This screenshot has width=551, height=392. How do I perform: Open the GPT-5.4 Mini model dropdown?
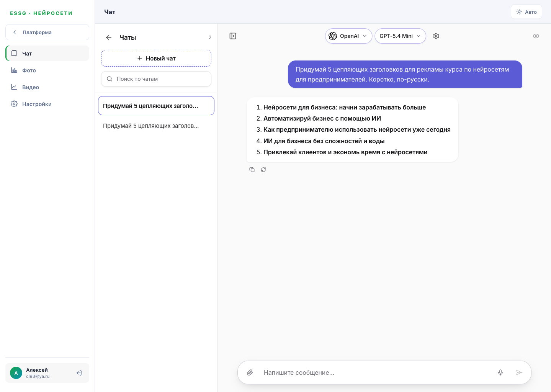[x=400, y=36]
